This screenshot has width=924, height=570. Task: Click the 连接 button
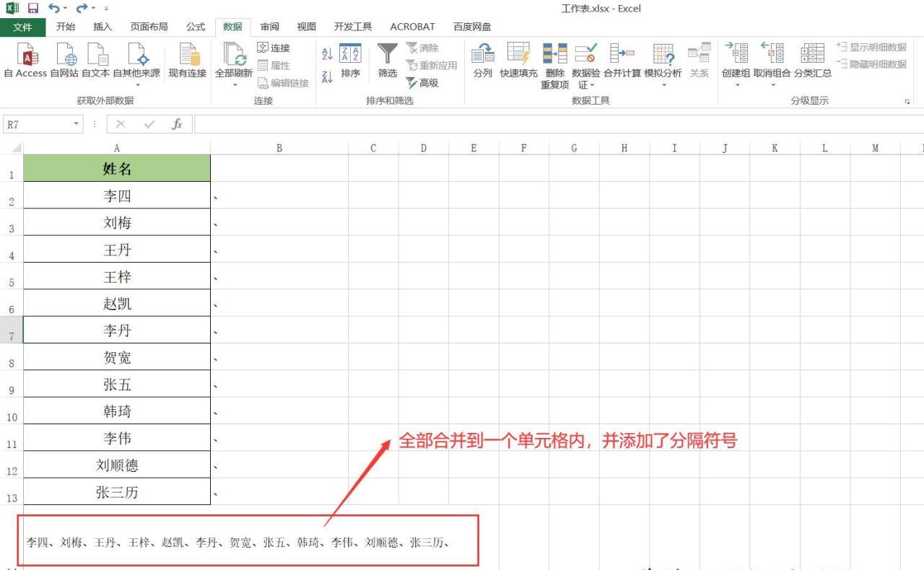274,48
